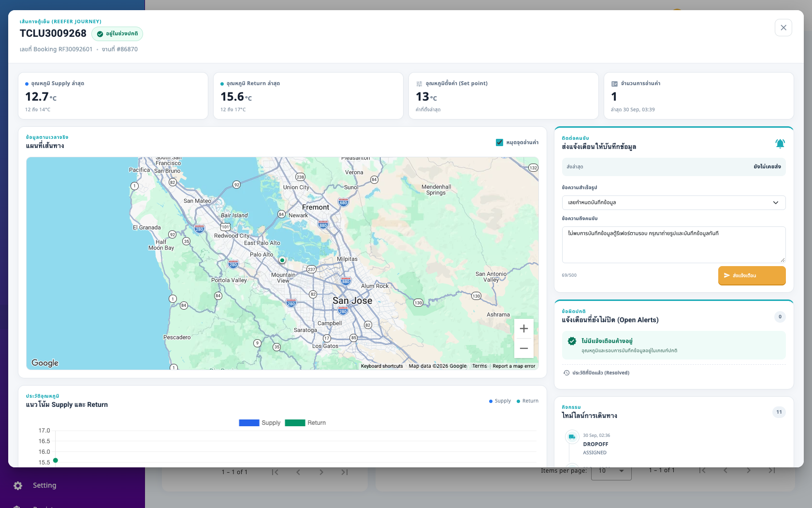Click the set point sliders icon
Viewport: 812px width, 508px height.
(419, 84)
